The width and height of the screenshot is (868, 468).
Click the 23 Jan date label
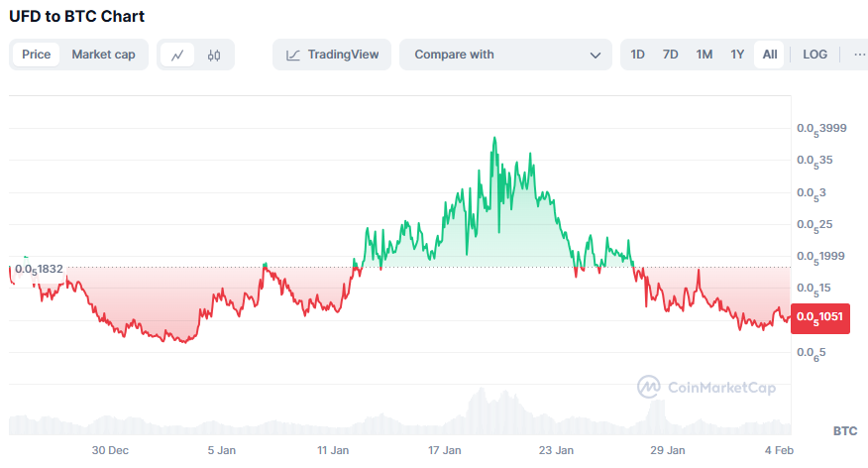click(x=556, y=450)
